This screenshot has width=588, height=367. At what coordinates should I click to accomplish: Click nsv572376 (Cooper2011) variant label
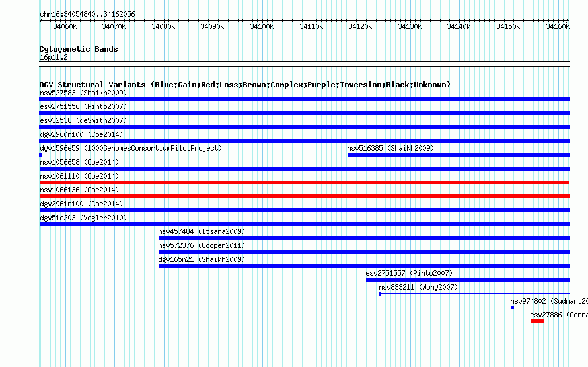pyautogui.click(x=202, y=245)
